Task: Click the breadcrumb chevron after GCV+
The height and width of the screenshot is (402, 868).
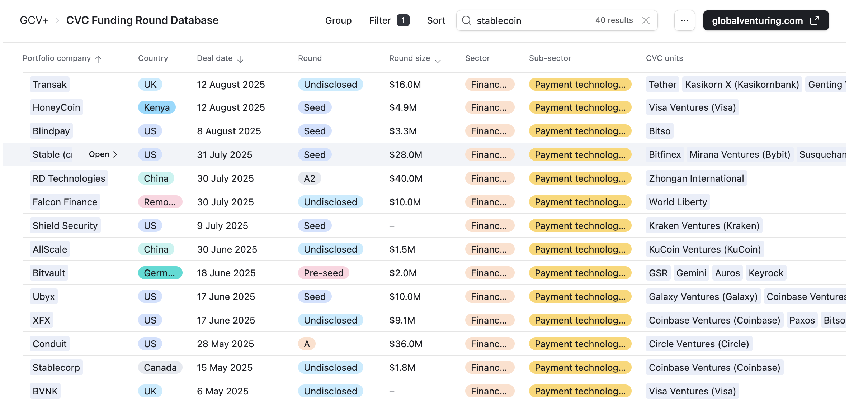Action: click(56, 21)
